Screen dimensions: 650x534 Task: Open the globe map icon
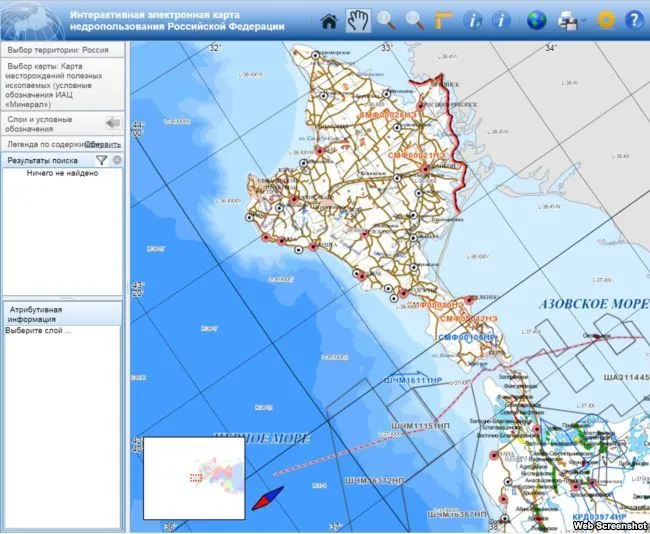coord(537,19)
